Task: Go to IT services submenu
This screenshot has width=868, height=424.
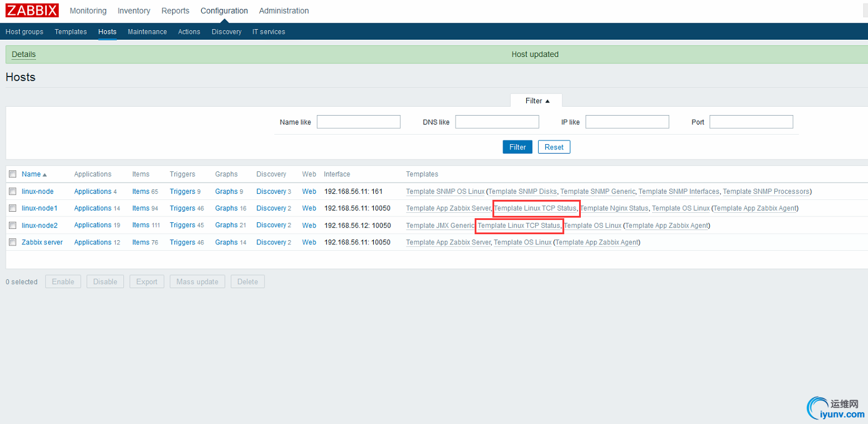Action: click(269, 32)
